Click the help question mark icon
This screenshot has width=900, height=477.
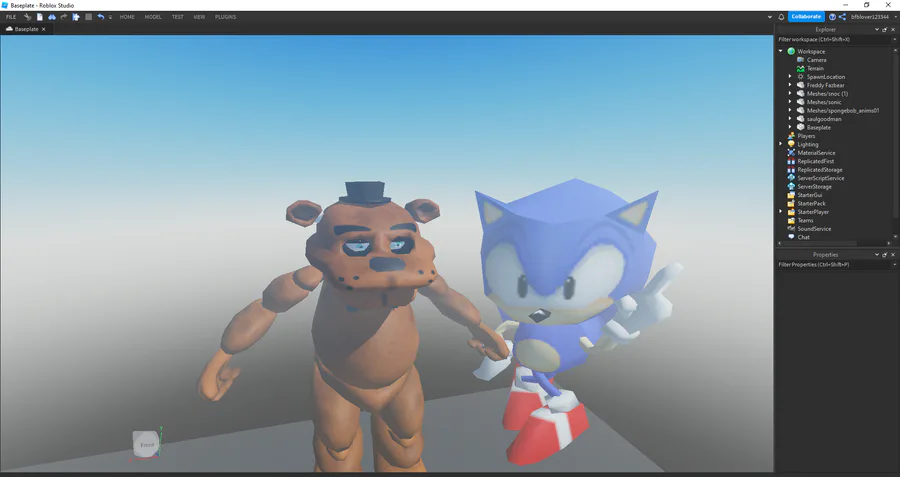(832, 17)
